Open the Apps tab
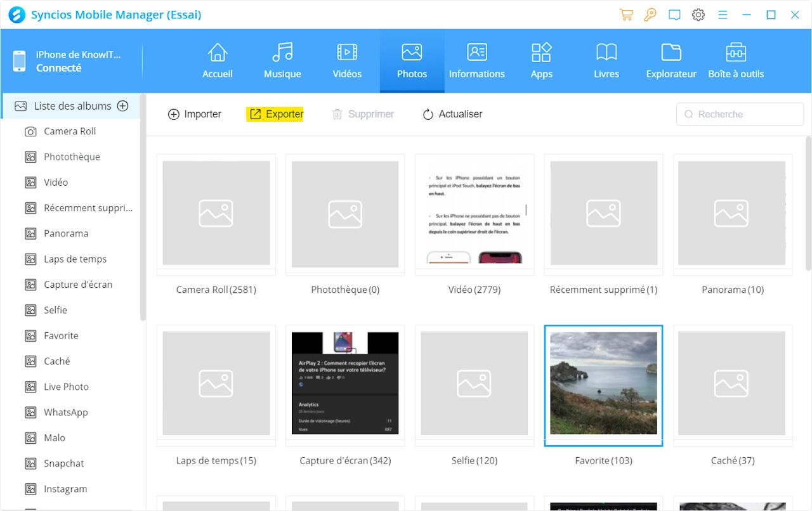 tap(541, 61)
